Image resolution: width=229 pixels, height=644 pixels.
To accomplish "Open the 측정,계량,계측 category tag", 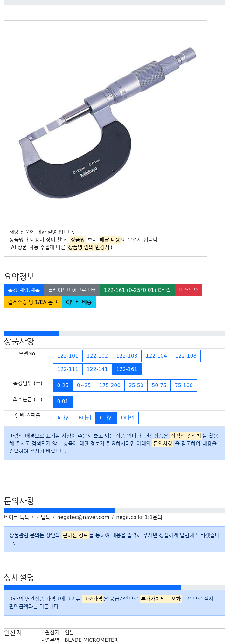I will pyautogui.click(x=24, y=290).
